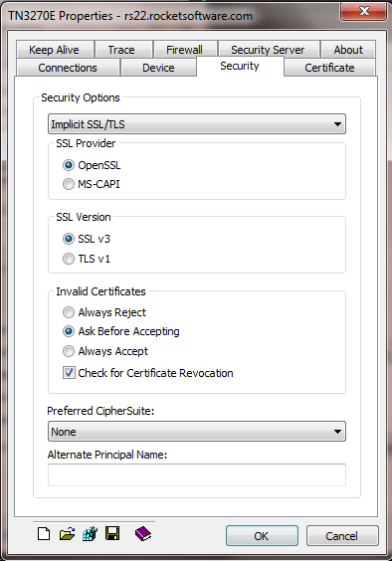The image size is (392, 561).
Task: Go to the Firewall tab
Action: pyautogui.click(x=185, y=50)
